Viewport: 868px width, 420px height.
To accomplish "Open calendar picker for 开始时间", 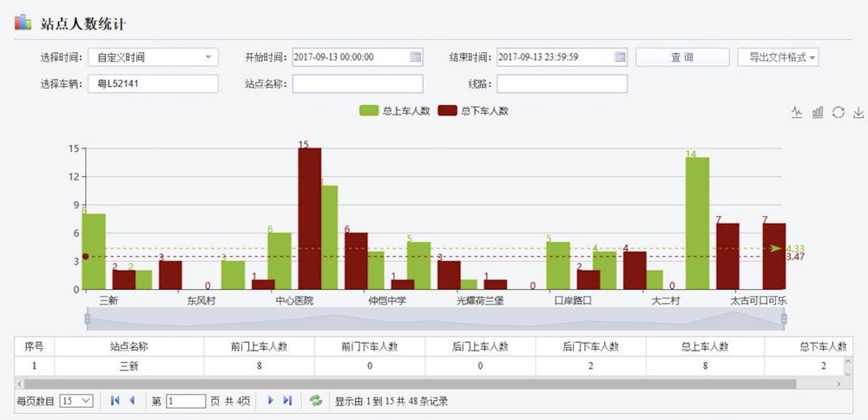I will coord(415,57).
